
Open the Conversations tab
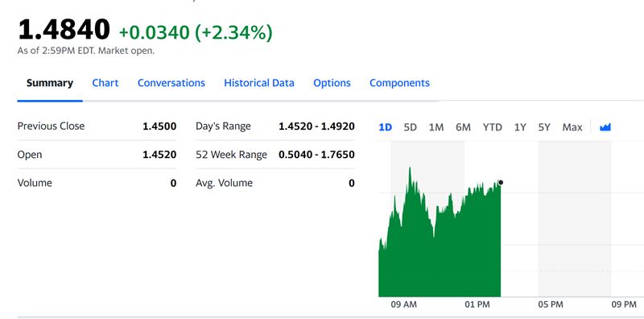(171, 83)
